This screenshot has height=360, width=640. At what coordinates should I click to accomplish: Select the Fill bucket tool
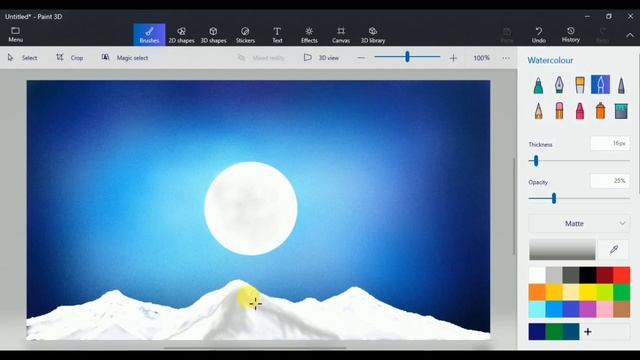point(621,111)
